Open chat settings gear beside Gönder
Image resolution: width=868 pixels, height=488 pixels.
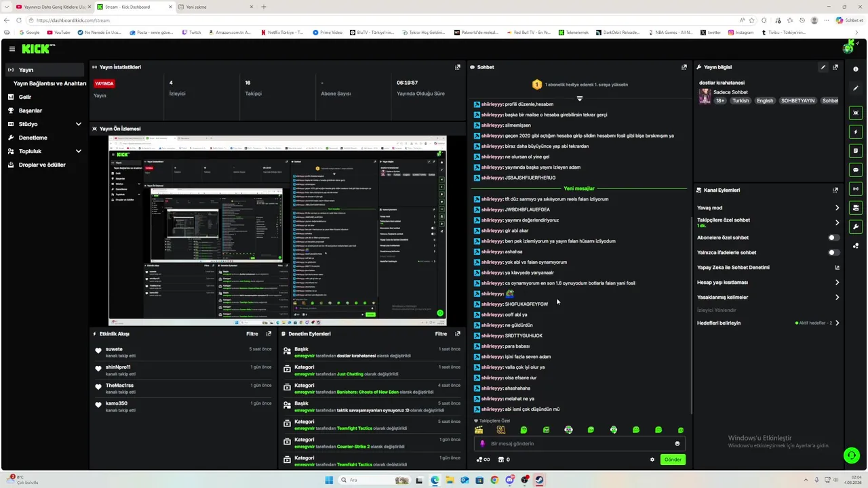(652, 460)
